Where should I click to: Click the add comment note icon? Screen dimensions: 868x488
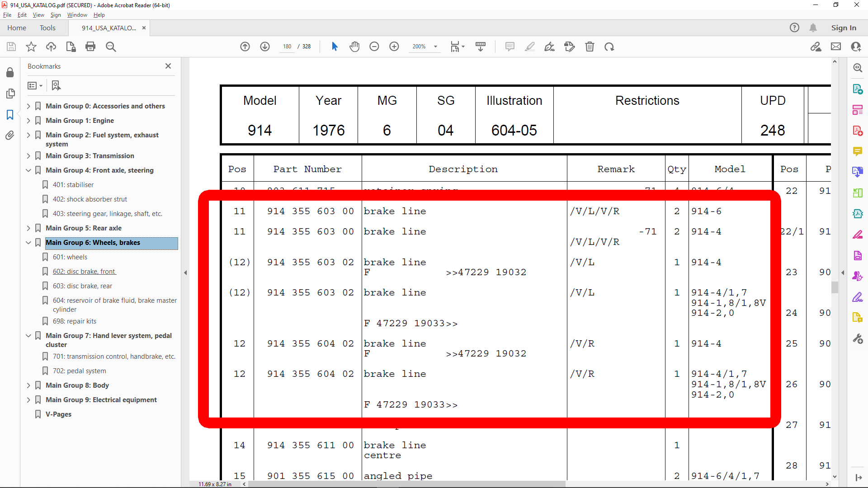pos(510,47)
